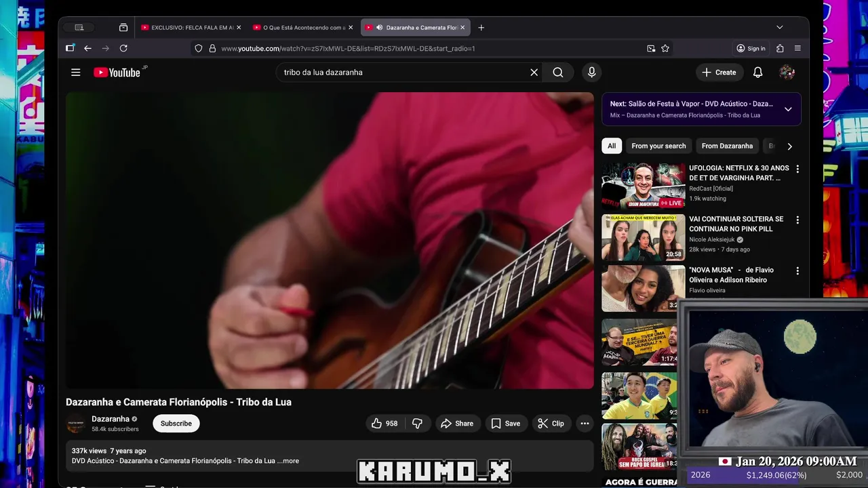This screenshot has height=488, width=868.
Task: Close the EXCLUSIVO: FELCA FALA tab
Action: pyautogui.click(x=239, y=28)
